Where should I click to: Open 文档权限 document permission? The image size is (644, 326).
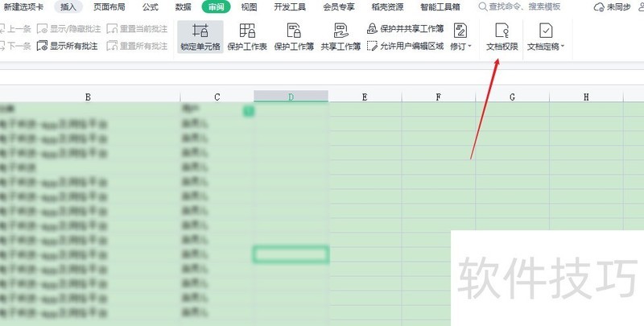click(502, 37)
